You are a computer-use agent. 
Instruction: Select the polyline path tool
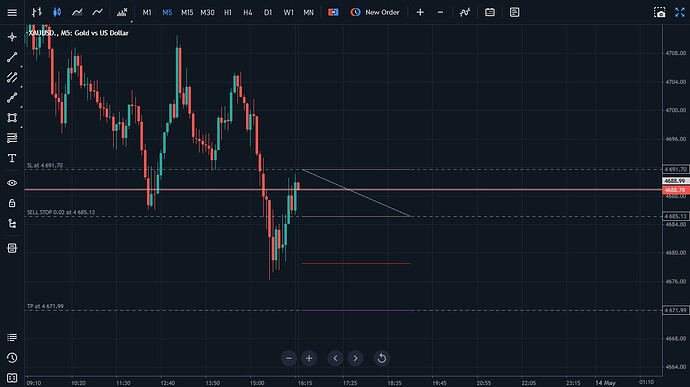(12, 97)
